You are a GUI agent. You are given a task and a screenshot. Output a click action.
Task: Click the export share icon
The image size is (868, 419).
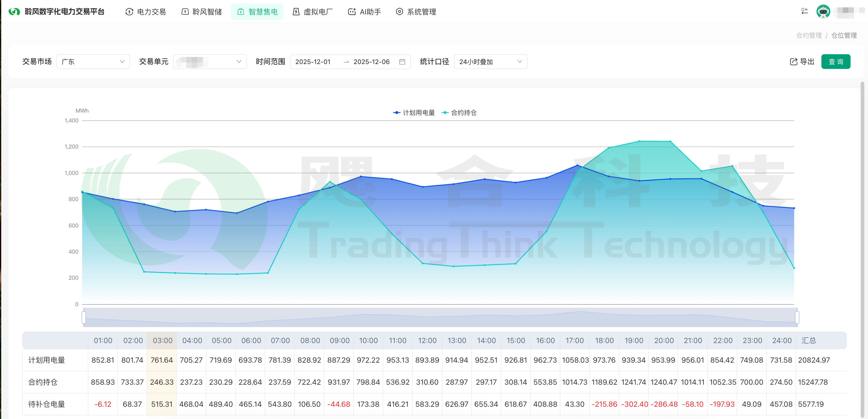[x=794, y=62]
